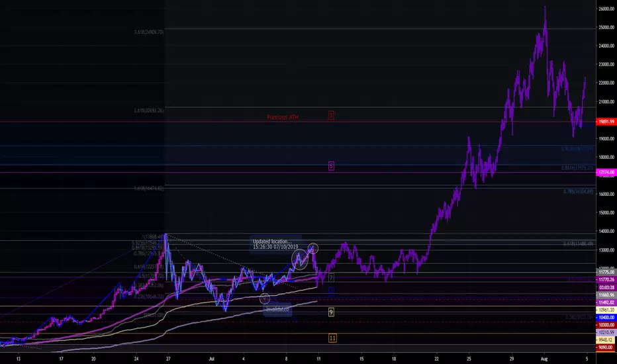Select the 21000.00 price axis label

point(606,101)
